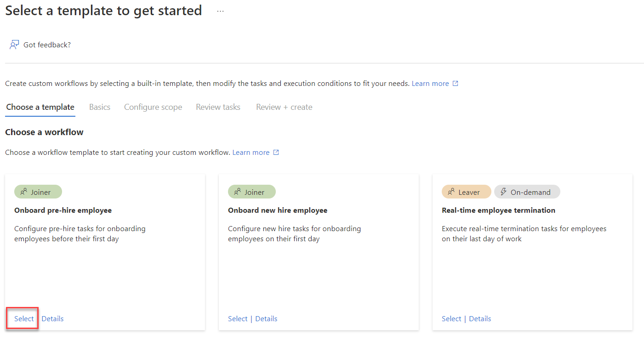644x363 pixels.
Task: Switch to the Review + create tab
Action: click(284, 107)
